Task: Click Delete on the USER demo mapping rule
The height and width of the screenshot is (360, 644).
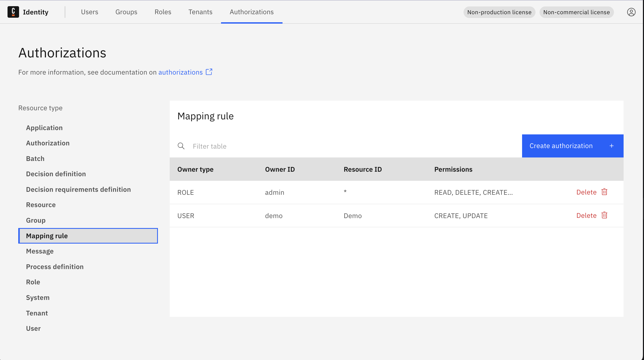Action: (586, 215)
